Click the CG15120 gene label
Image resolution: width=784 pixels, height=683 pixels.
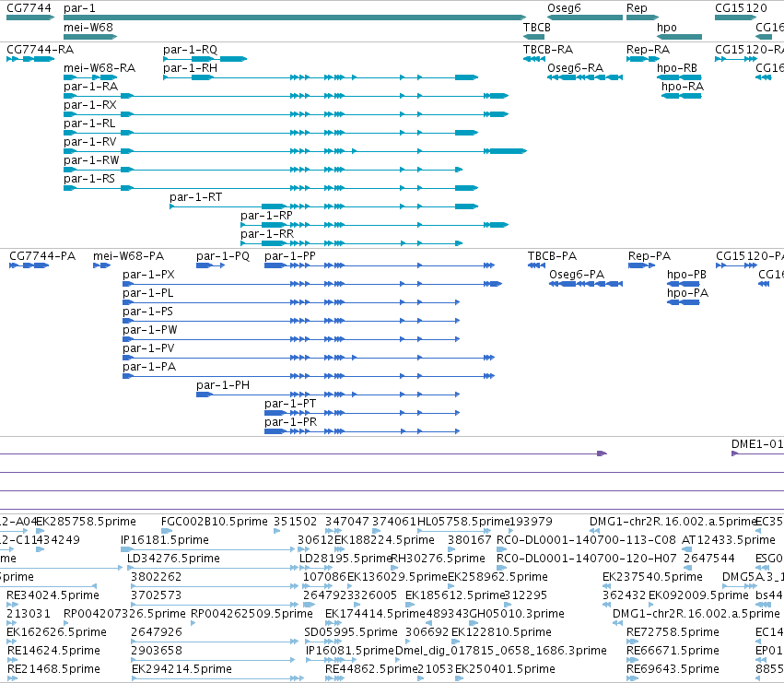point(741,8)
